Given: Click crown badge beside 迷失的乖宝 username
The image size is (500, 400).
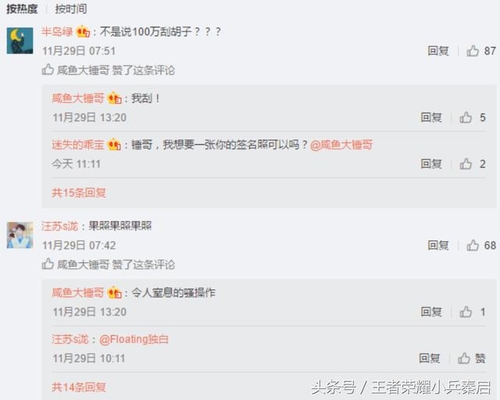Looking at the screenshot, I should [x=114, y=145].
